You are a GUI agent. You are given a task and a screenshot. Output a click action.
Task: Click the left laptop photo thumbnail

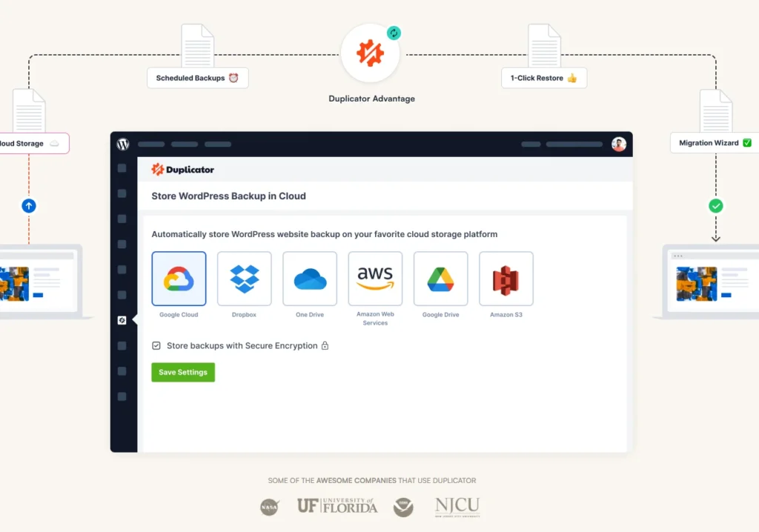[x=14, y=284]
